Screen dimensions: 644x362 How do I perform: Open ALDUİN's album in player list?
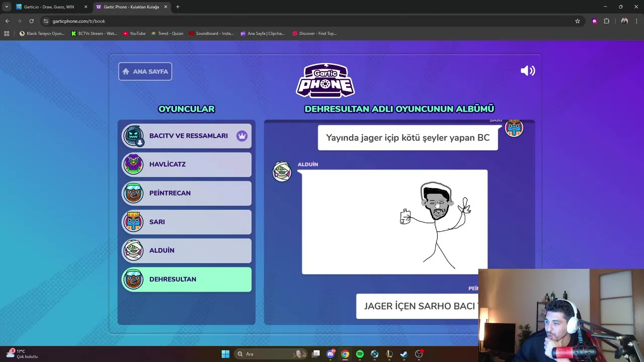pyautogui.click(x=187, y=250)
